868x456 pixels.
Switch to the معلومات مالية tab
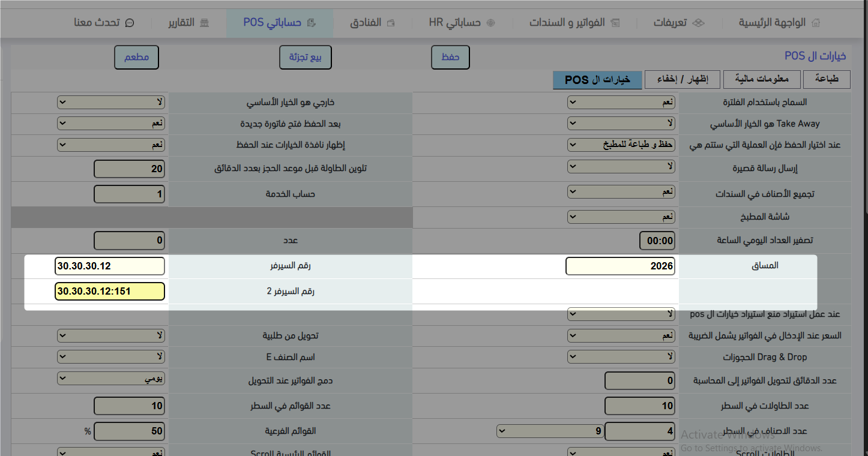[x=761, y=79]
